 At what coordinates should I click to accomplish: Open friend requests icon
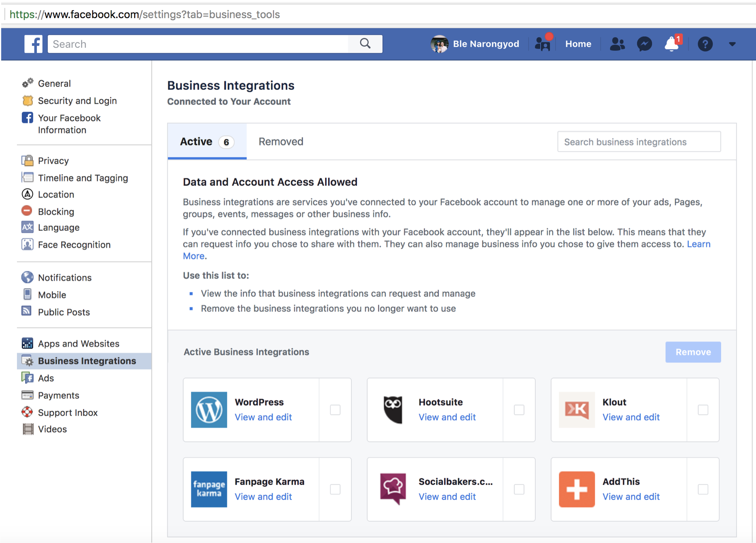[x=617, y=44]
